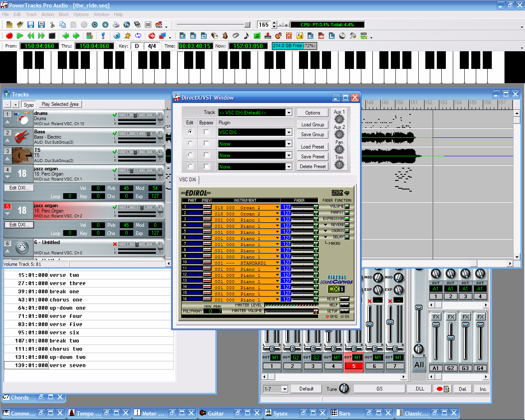Viewport: 525px width, 420px height.
Task: Select the third Edit radio button
Action: tap(190, 155)
